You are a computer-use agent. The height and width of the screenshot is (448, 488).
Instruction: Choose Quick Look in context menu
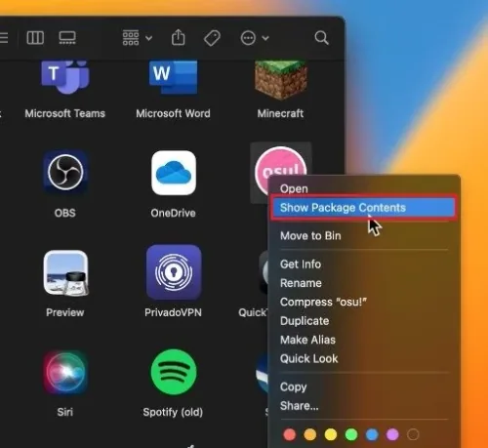click(x=363, y=358)
